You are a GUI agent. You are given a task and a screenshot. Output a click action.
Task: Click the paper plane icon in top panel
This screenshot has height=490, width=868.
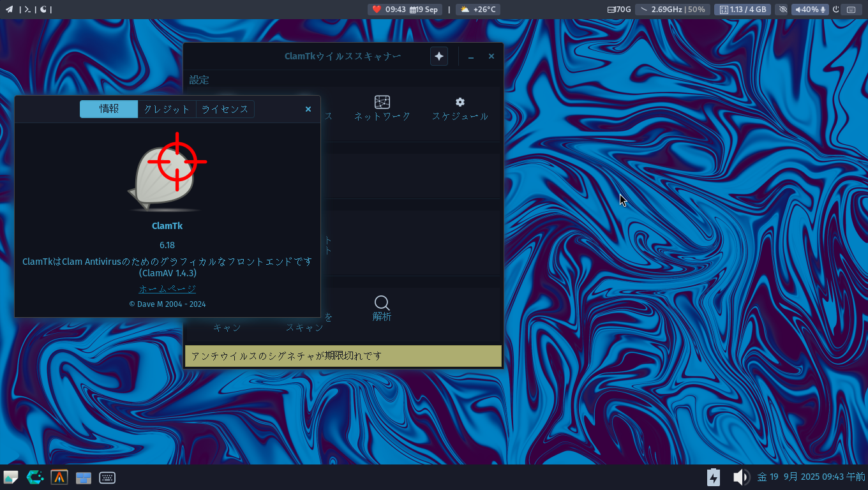(x=9, y=10)
